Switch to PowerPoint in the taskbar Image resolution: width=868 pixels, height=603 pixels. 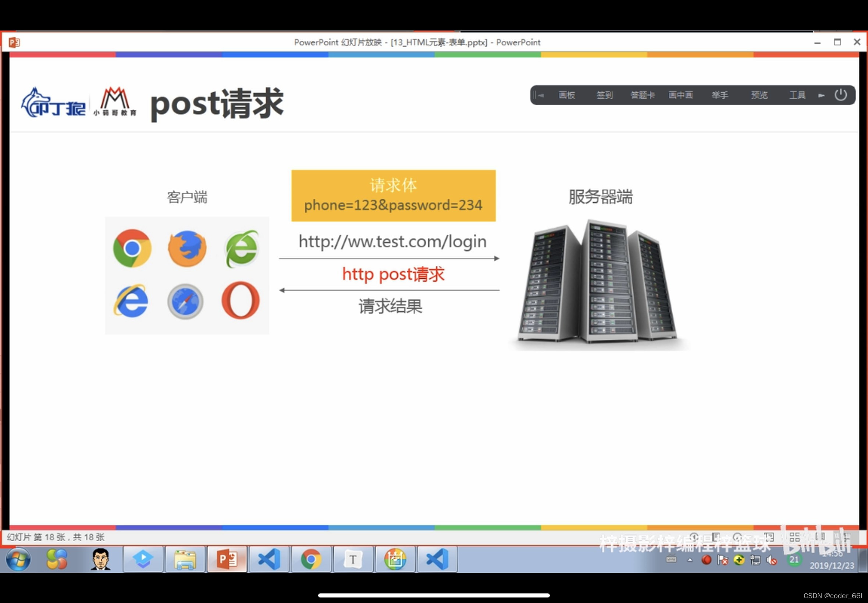227,559
